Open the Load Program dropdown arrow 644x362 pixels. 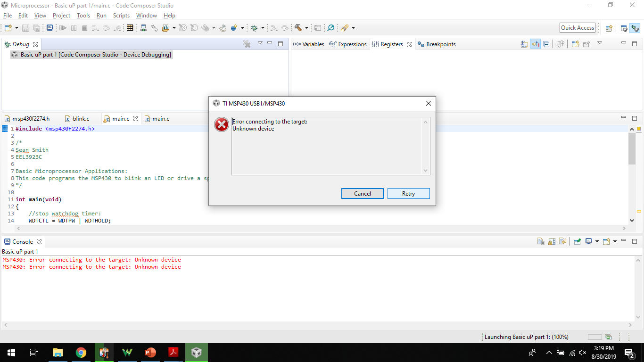pyautogui.click(x=174, y=28)
